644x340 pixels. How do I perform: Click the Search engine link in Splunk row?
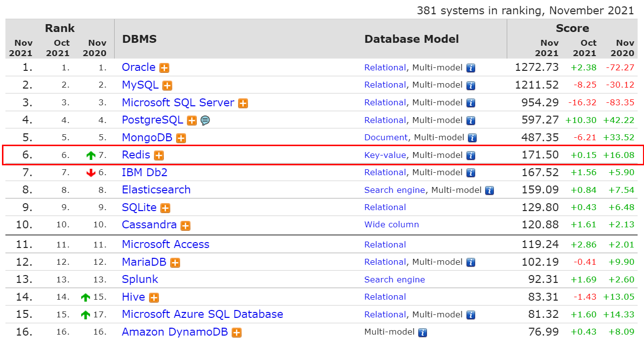tap(395, 280)
